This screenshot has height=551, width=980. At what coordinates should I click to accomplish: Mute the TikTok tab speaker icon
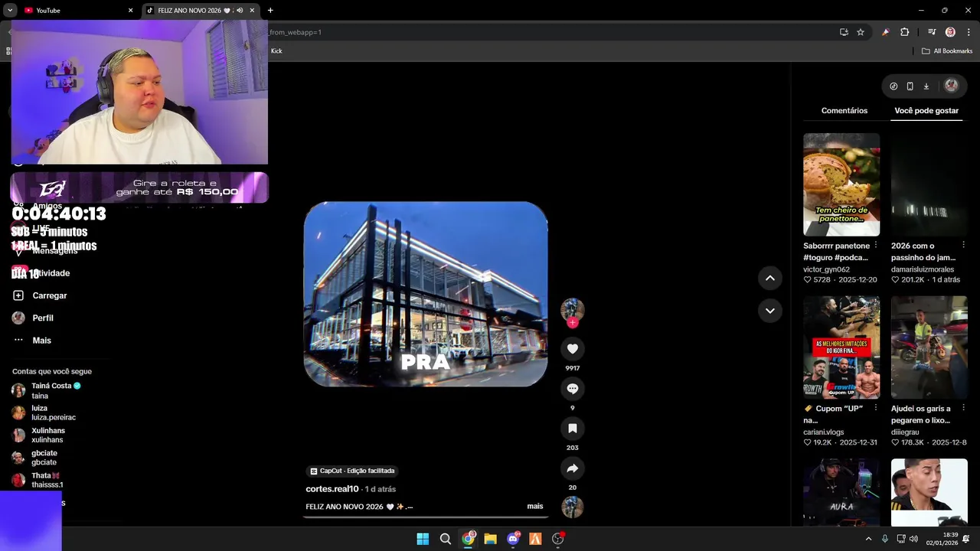(240, 11)
